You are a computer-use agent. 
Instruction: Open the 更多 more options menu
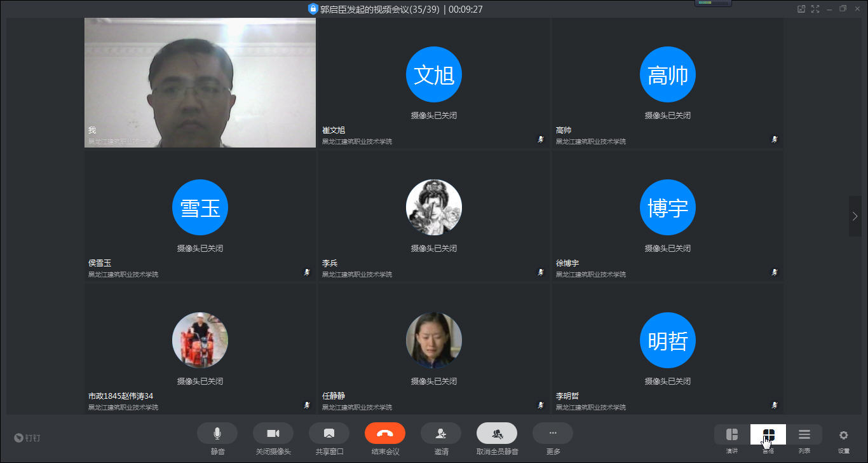[x=552, y=439]
